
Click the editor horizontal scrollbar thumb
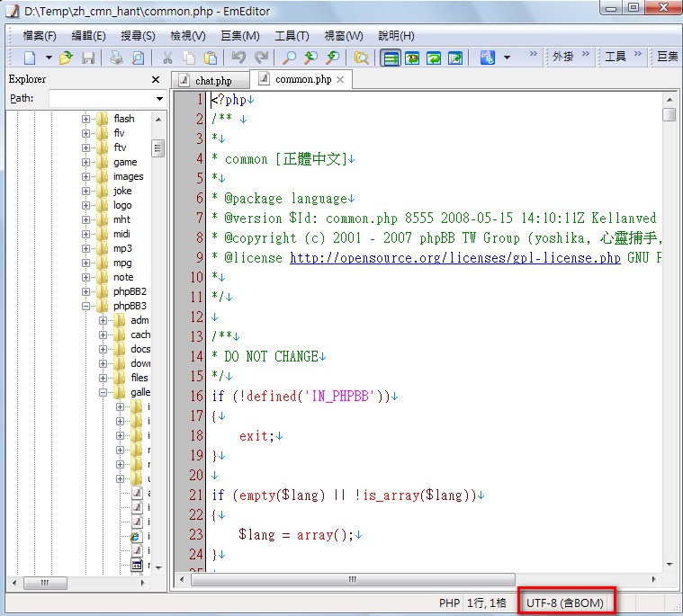353,579
